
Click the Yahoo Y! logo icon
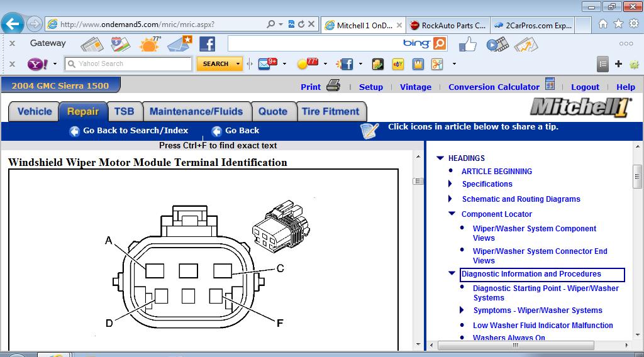[x=37, y=64]
